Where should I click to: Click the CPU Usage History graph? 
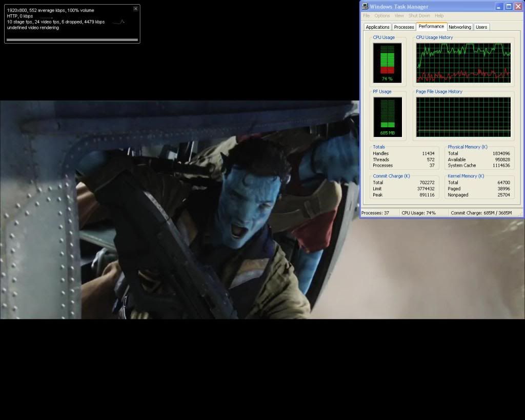(x=463, y=63)
